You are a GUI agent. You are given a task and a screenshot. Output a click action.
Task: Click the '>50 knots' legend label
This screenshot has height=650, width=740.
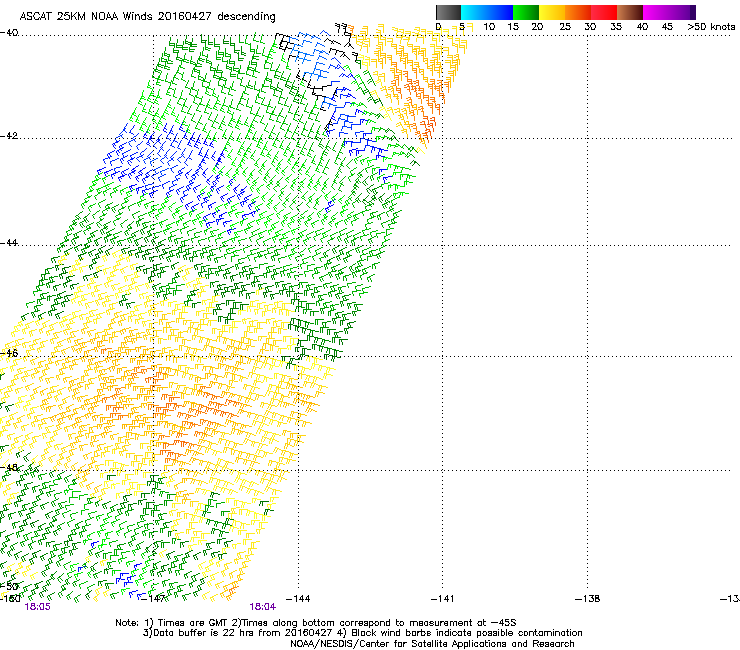[x=711, y=27]
